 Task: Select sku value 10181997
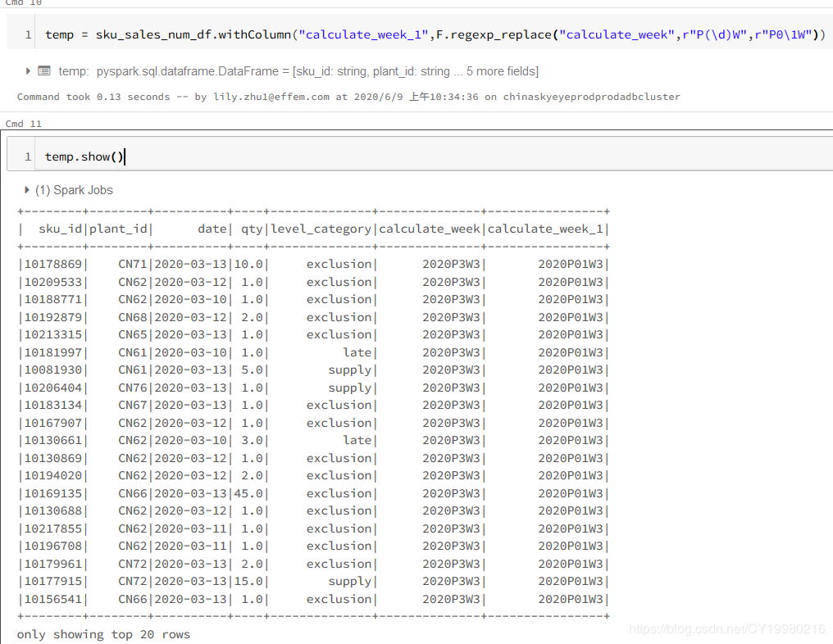53,352
